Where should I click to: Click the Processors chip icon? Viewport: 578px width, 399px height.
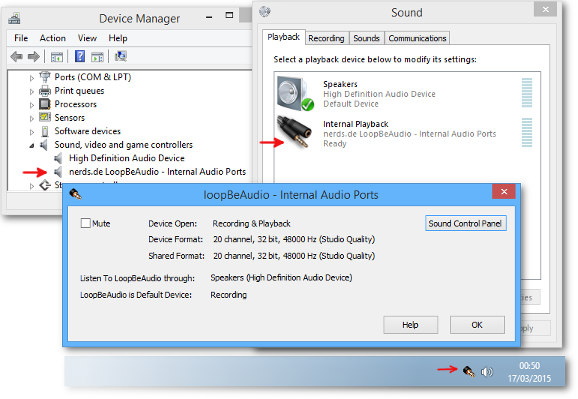[45, 104]
